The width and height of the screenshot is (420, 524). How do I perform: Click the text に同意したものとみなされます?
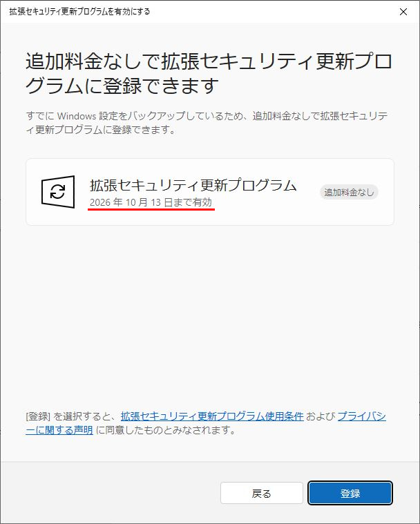tap(166, 429)
